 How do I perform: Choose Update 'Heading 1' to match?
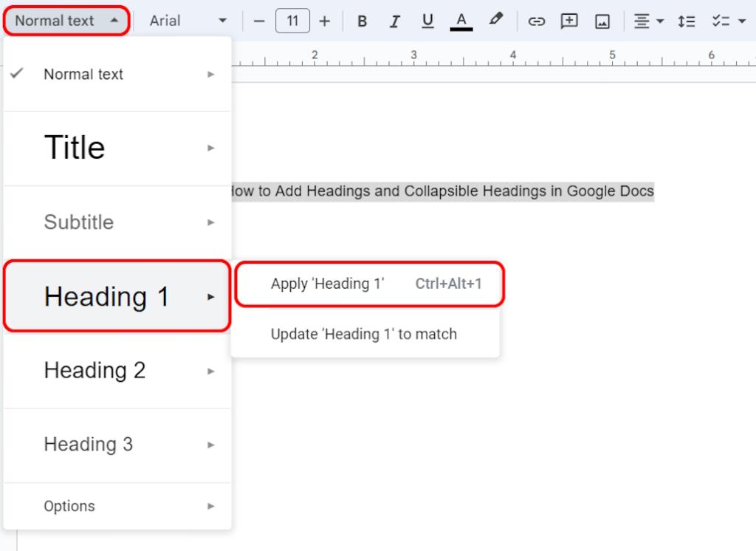365,334
